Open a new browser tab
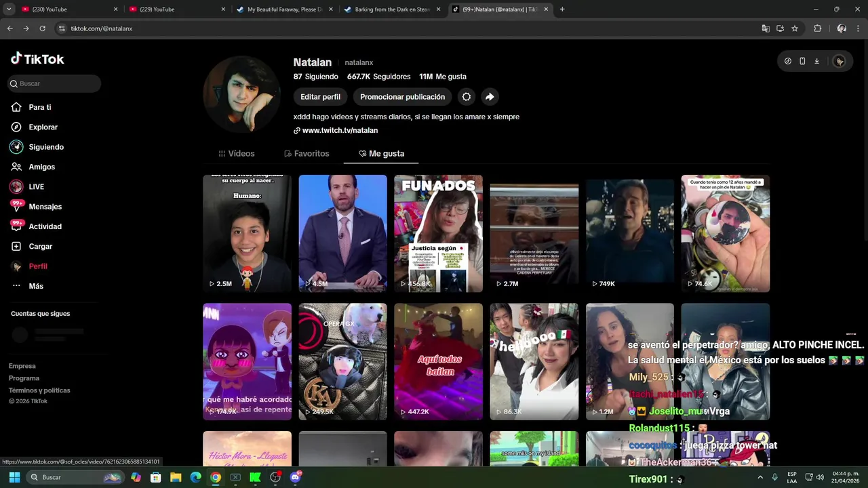The height and width of the screenshot is (488, 868). (562, 9)
